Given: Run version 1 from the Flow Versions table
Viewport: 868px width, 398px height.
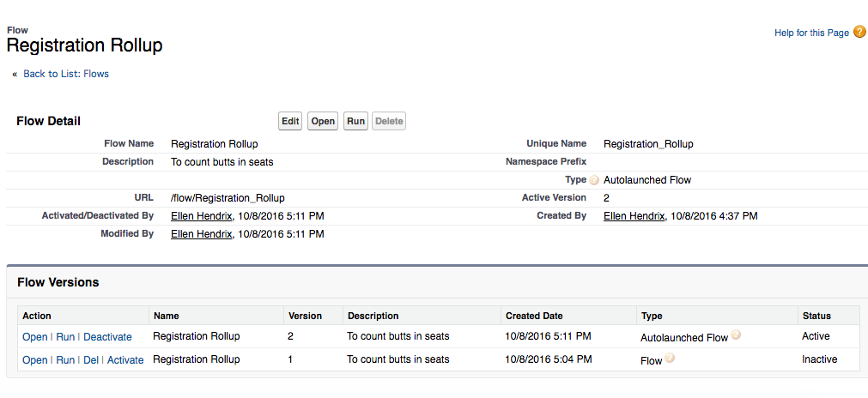Looking at the screenshot, I should (x=65, y=360).
